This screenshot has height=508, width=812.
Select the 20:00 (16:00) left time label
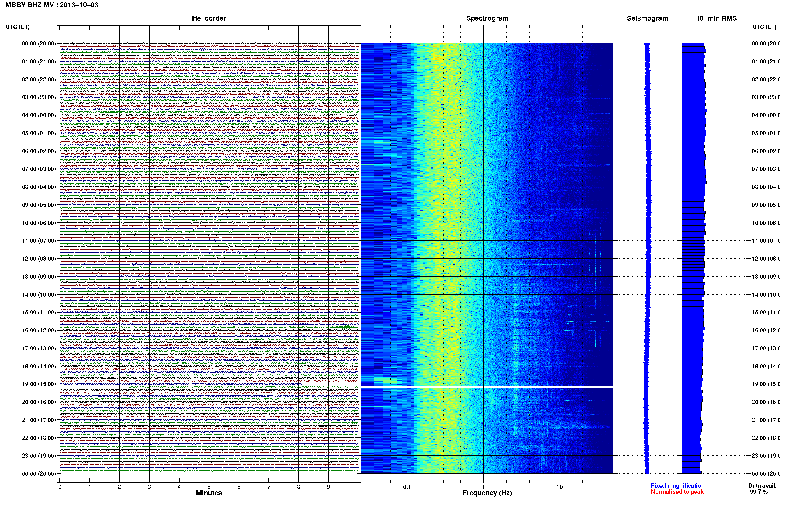pyautogui.click(x=39, y=402)
